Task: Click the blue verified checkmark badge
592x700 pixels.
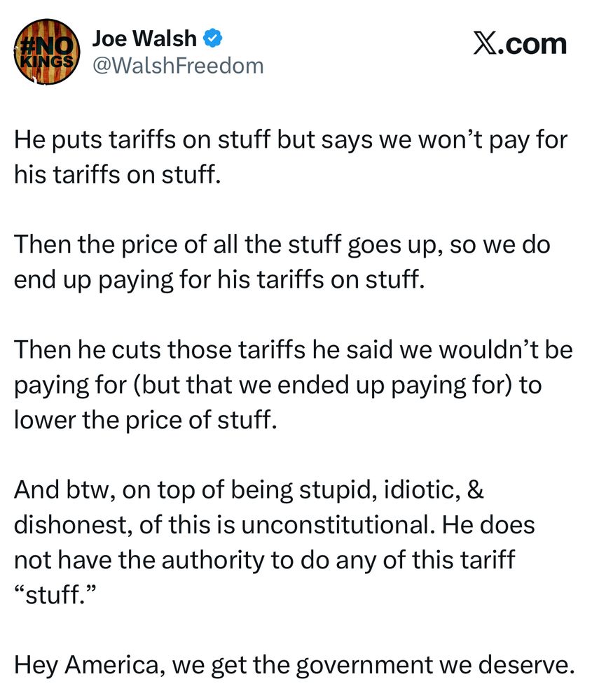Action: [213, 38]
